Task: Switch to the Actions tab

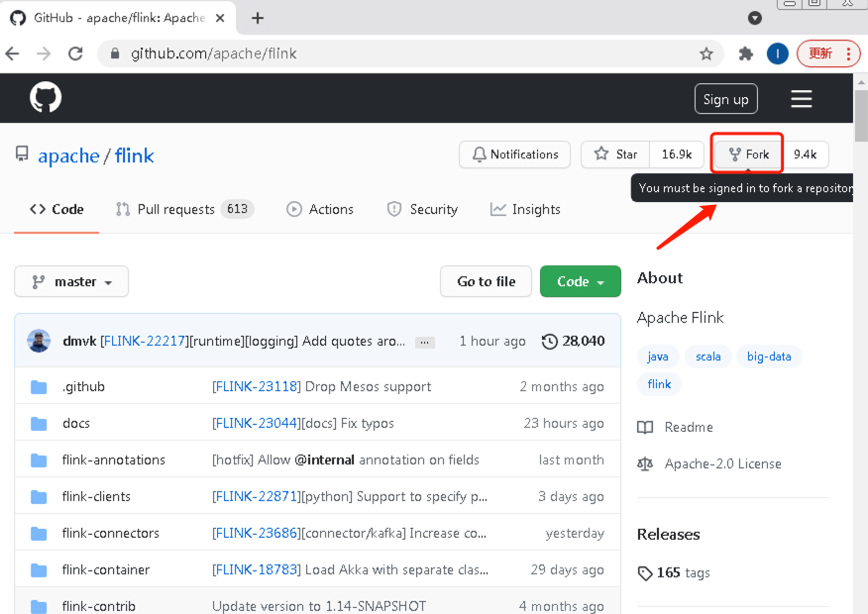Action: 320,209
